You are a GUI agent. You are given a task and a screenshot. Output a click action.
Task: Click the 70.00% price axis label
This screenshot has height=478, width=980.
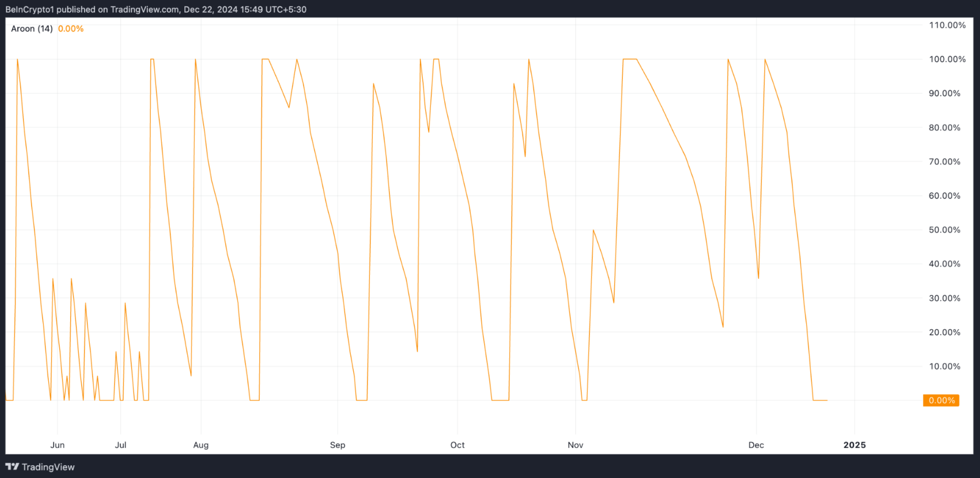(x=945, y=162)
